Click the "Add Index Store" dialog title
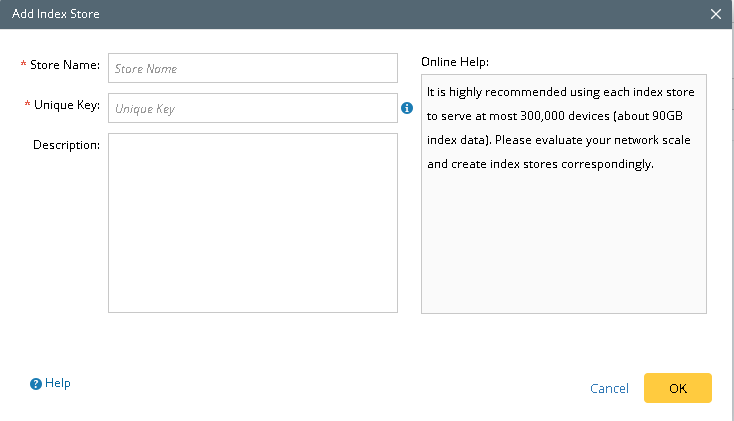The image size is (734, 421). pos(55,14)
